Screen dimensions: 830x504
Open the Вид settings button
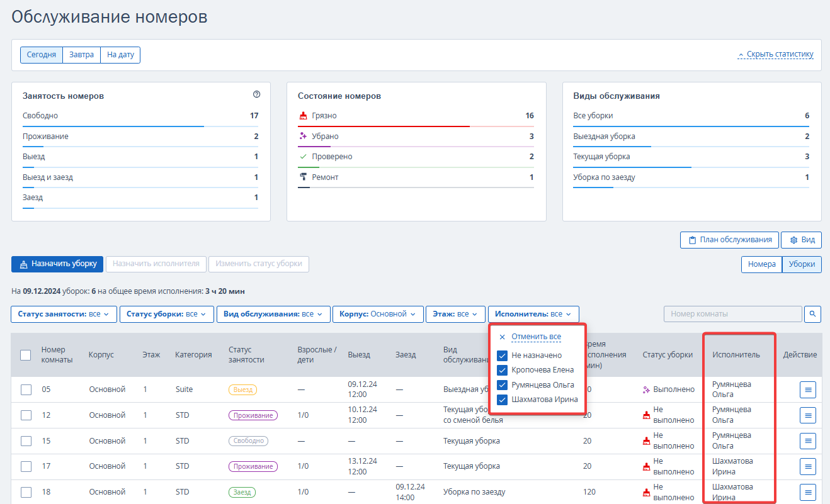click(801, 240)
